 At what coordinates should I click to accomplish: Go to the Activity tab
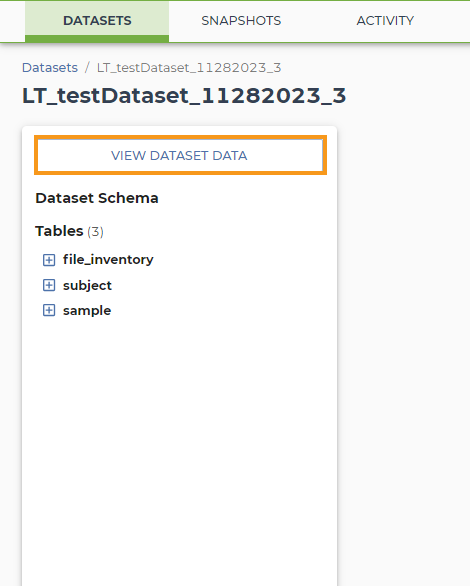(385, 21)
